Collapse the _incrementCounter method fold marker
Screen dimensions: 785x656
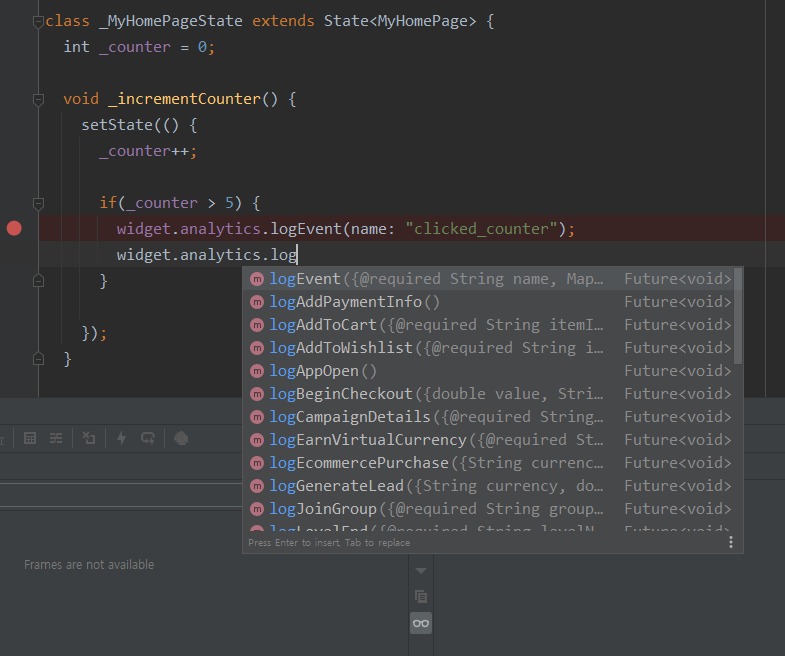pos(38,99)
